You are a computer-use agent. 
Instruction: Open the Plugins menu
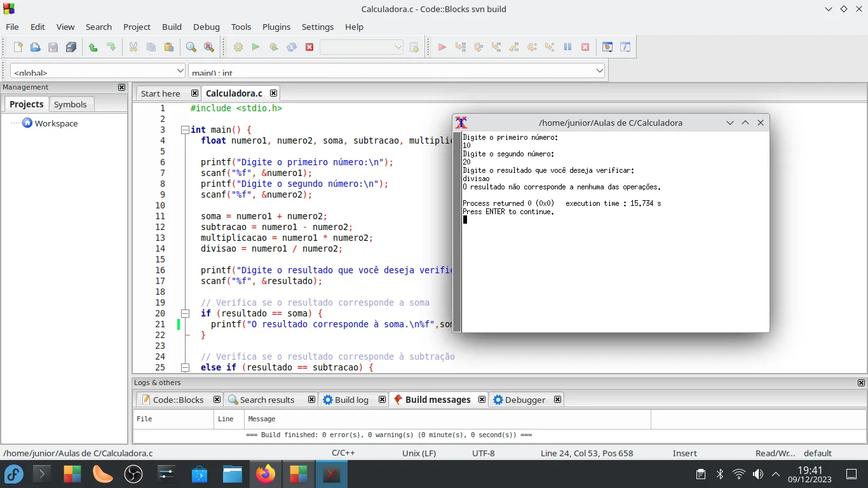276,27
